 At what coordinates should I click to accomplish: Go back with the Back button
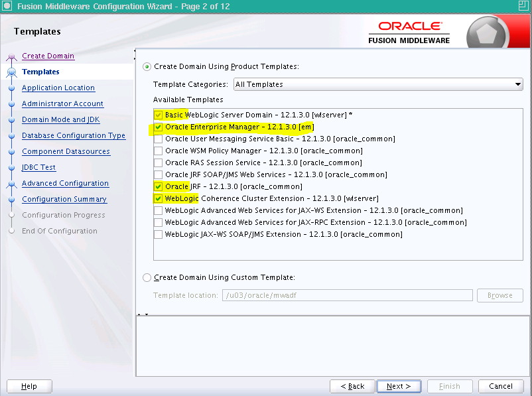352,386
